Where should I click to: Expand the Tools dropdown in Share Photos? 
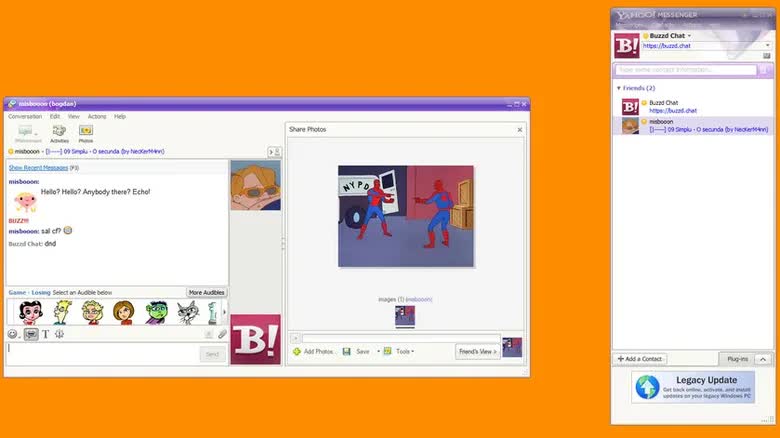click(x=404, y=351)
